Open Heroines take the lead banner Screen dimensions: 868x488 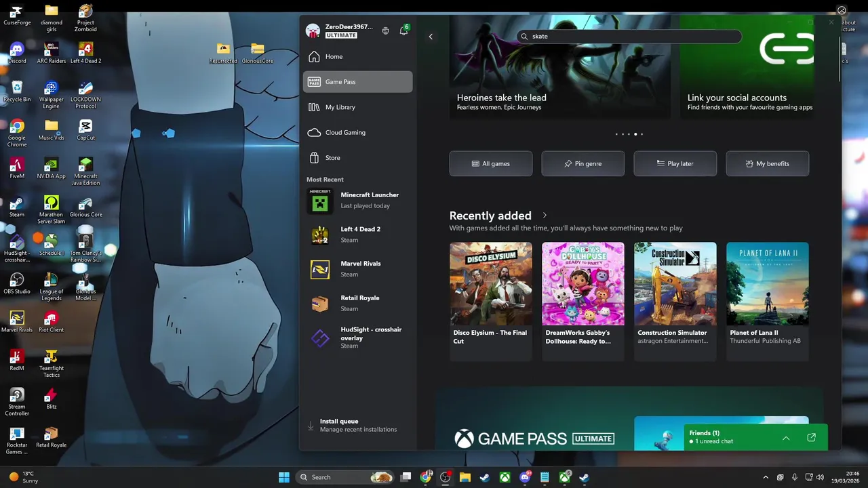pyautogui.click(x=560, y=66)
